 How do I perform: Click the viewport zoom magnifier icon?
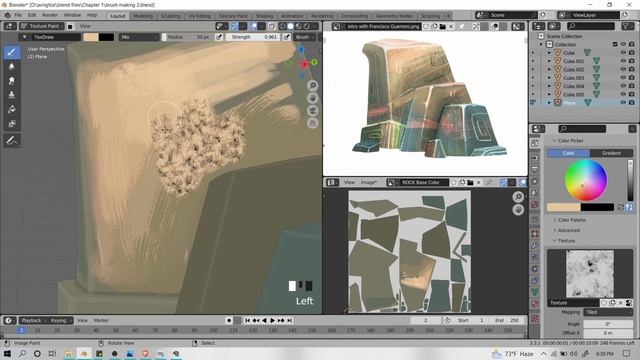coord(313,85)
